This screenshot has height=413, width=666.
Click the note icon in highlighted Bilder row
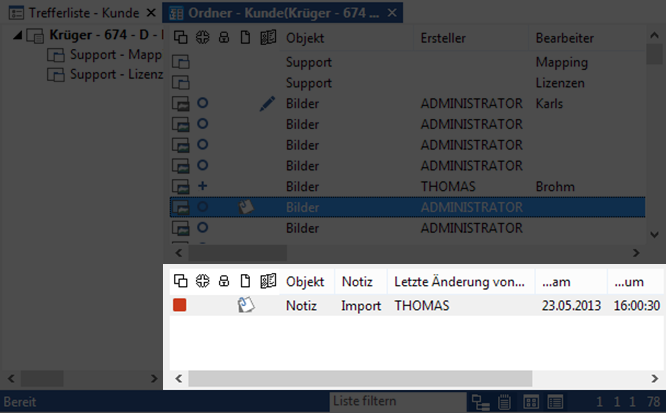pos(245,207)
